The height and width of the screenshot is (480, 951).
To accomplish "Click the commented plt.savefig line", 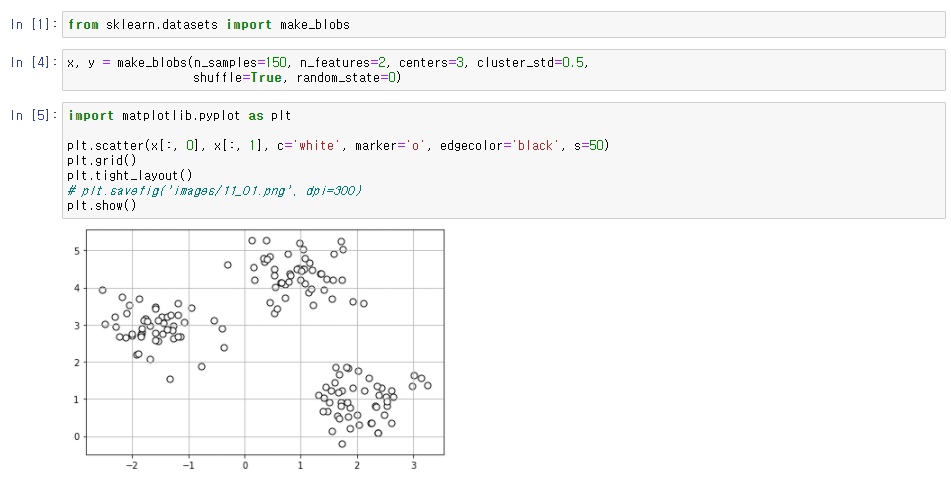I will (215, 191).
